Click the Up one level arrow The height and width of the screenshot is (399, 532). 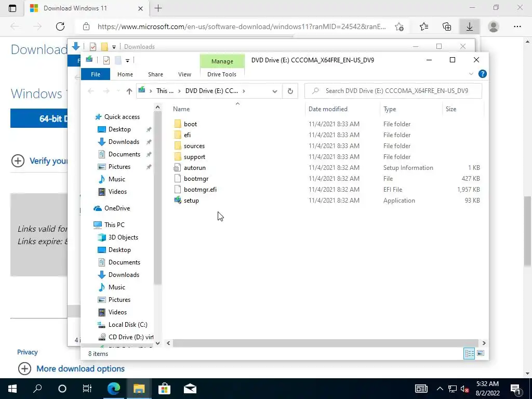[x=129, y=91]
